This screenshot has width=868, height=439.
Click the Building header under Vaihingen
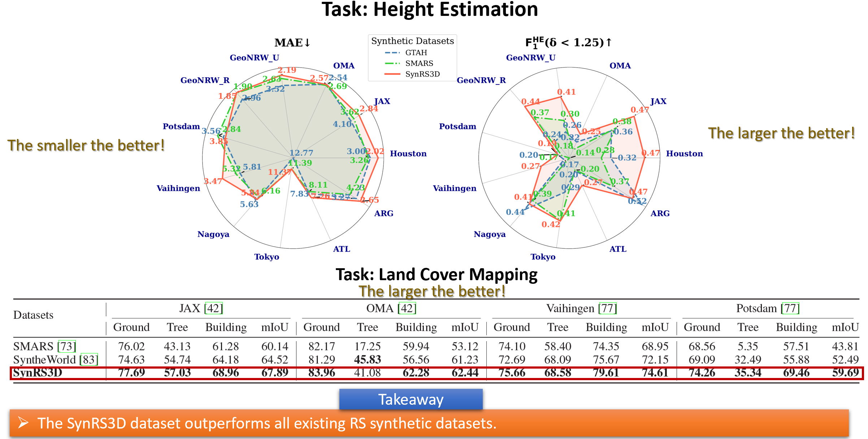(x=606, y=327)
